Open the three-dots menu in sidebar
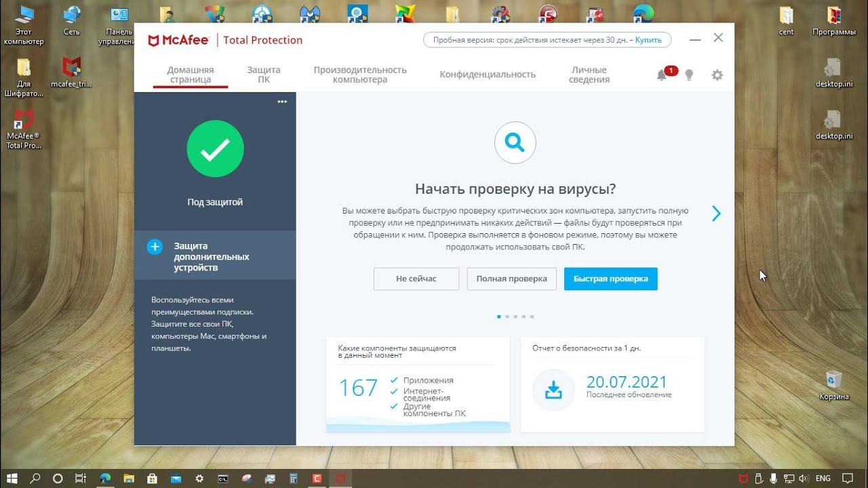Screen dimensions: 868x488 [x=282, y=102]
